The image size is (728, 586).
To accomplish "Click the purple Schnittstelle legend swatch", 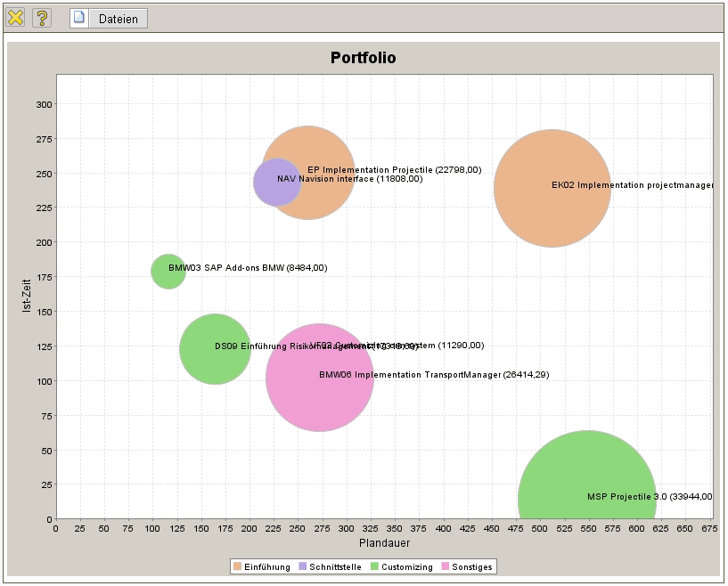I will [302, 566].
